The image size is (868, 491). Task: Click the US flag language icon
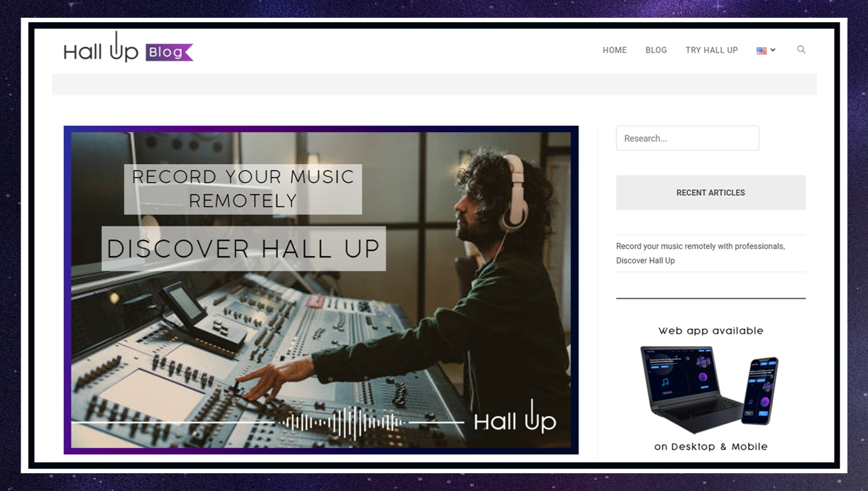(761, 50)
